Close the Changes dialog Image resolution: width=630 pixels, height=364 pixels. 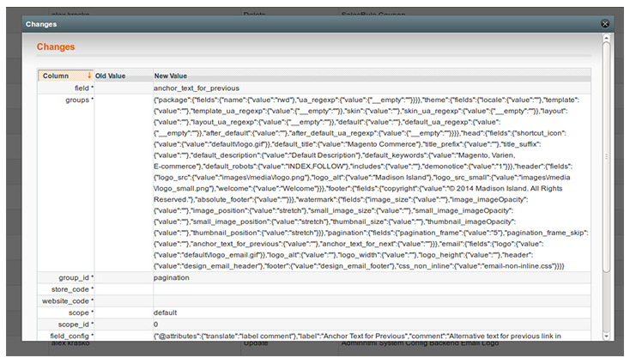pos(605,24)
